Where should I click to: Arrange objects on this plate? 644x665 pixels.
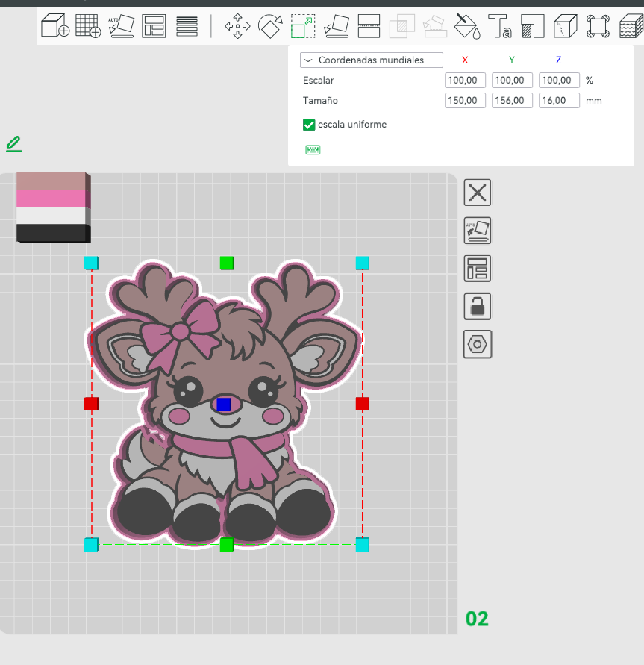[x=478, y=269]
